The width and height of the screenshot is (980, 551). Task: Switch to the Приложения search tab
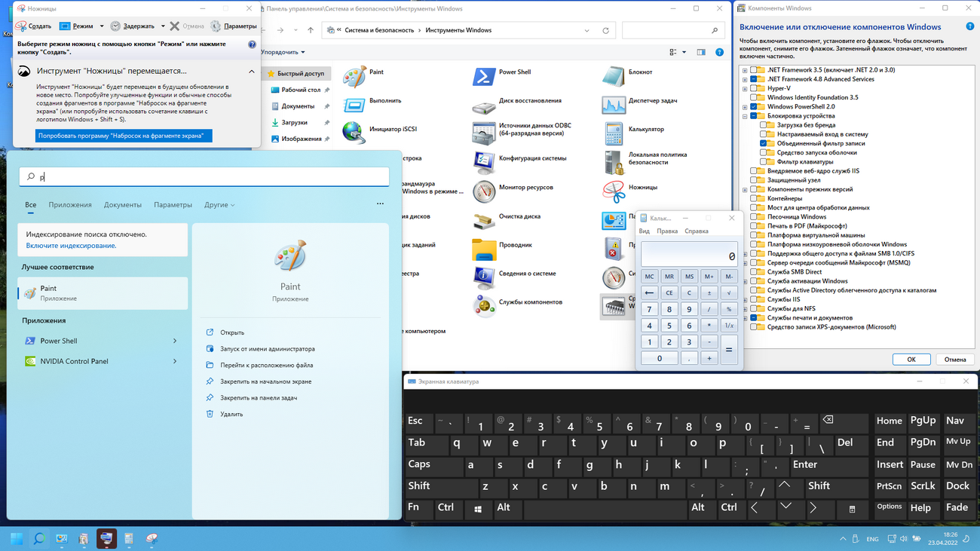70,205
